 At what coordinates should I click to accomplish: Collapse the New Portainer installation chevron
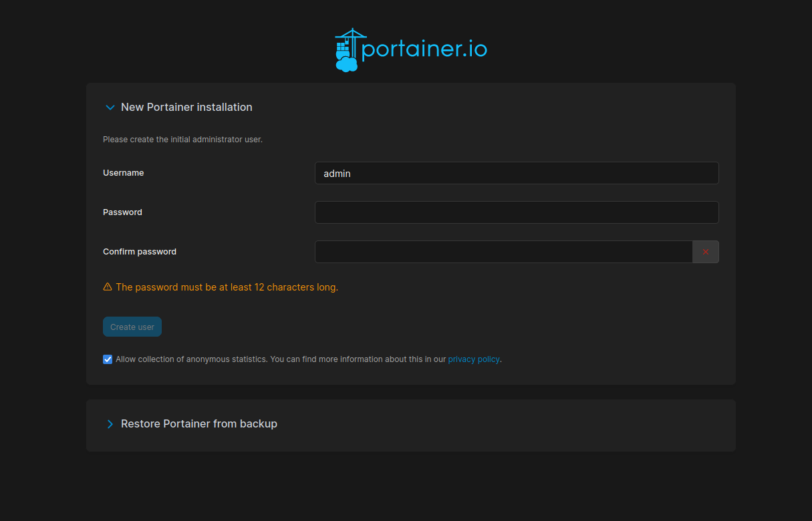tap(110, 108)
